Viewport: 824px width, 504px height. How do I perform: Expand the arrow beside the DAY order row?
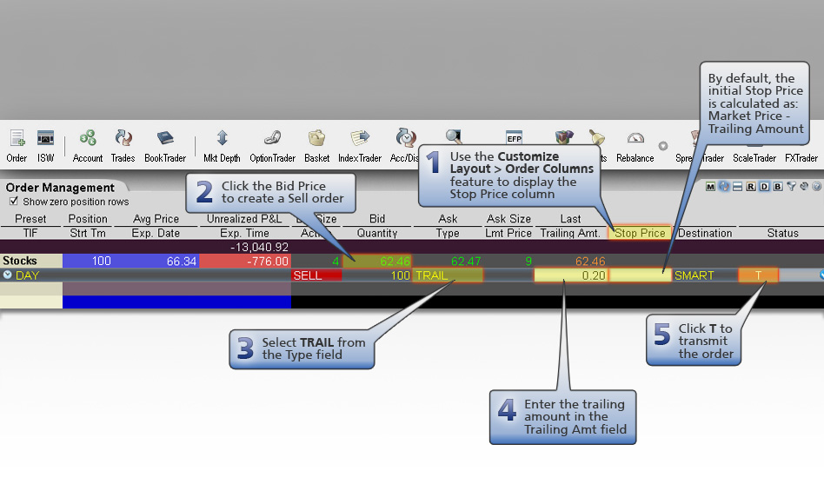[7, 275]
